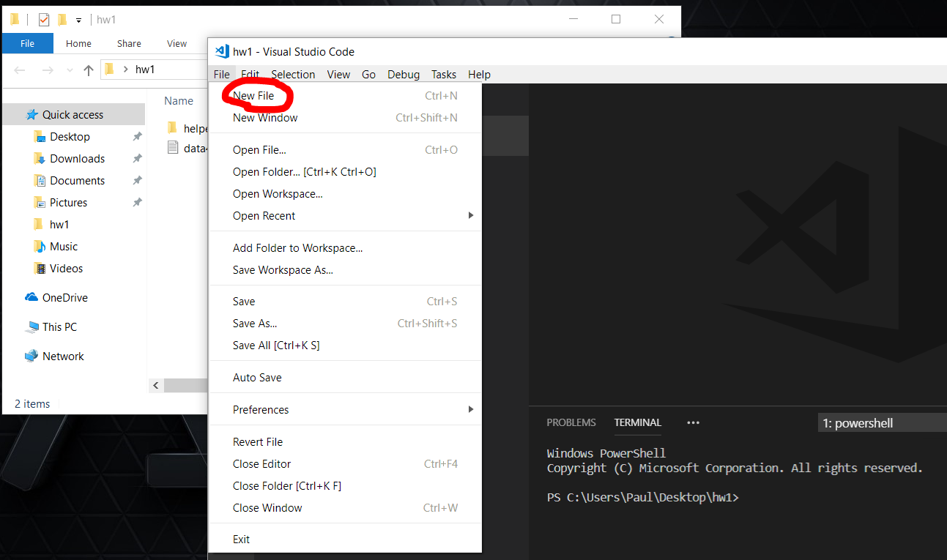The image size is (947, 560).
Task: Open Quick Access Toolbar customize dropdown arrow
Action: (79, 20)
